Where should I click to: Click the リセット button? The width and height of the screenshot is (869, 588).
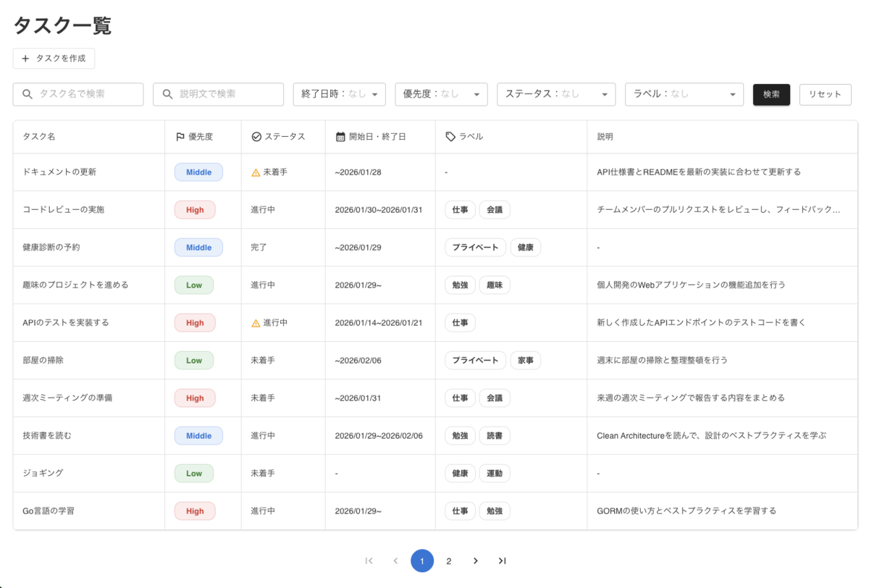click(x=826, y=94)
